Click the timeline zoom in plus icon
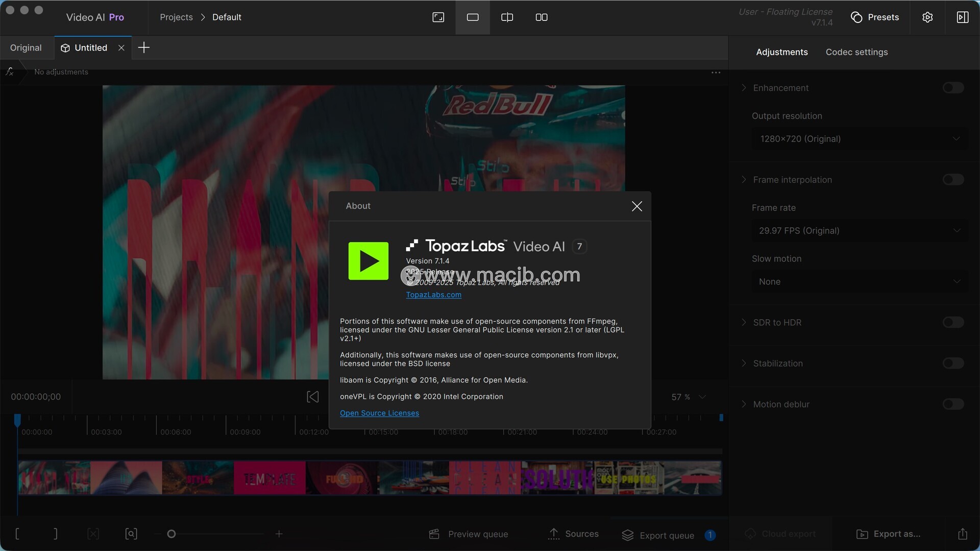 pyautogui.click(x=279, y=534)
